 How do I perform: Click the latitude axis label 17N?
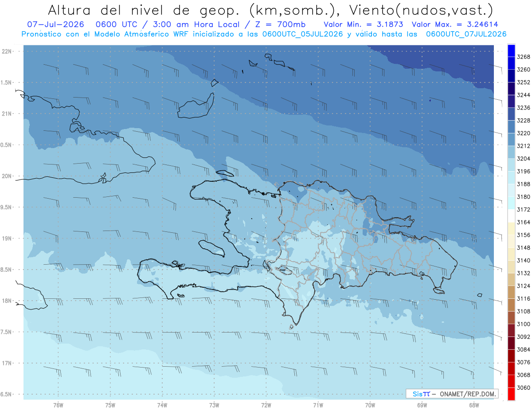[7, 363]
